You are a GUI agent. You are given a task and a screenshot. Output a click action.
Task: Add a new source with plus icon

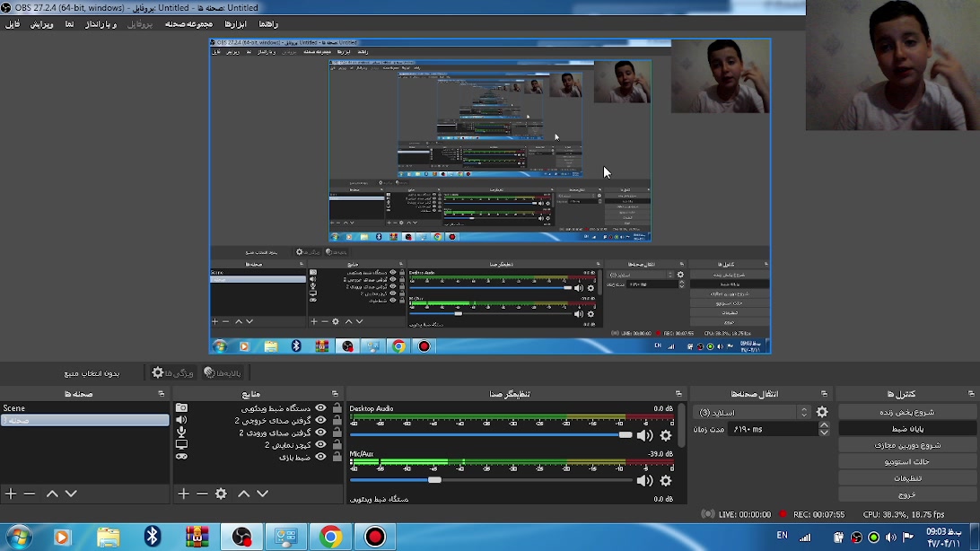[x=183, y=494]
